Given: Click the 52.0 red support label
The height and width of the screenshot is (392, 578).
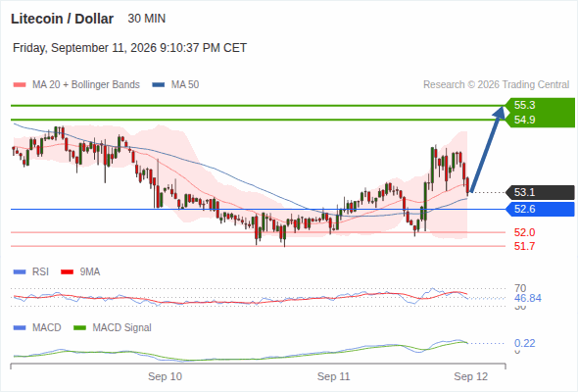Looking at the screenshot, I should click(524, 232).
